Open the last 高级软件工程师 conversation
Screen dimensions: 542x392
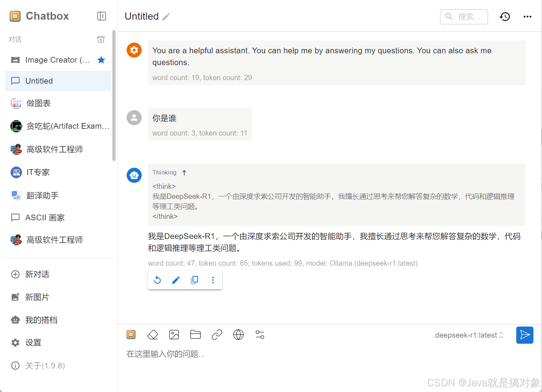tap(58, 240)
